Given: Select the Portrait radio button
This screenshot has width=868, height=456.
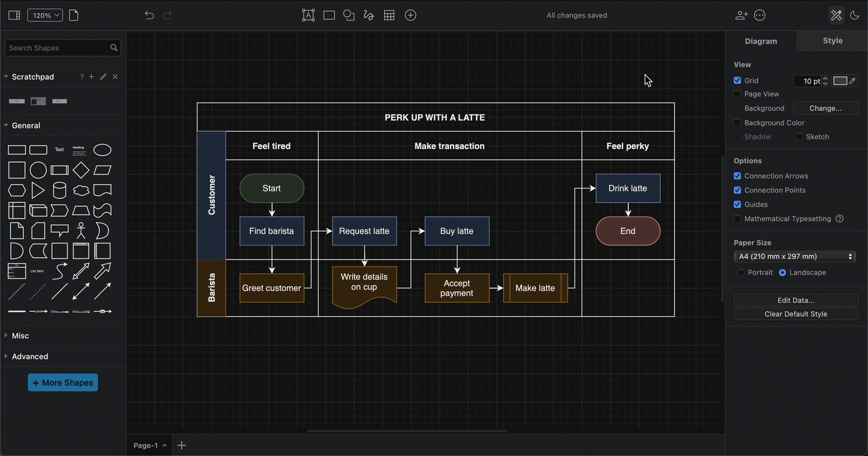Looking at the screenshot, I should point(740,273).
